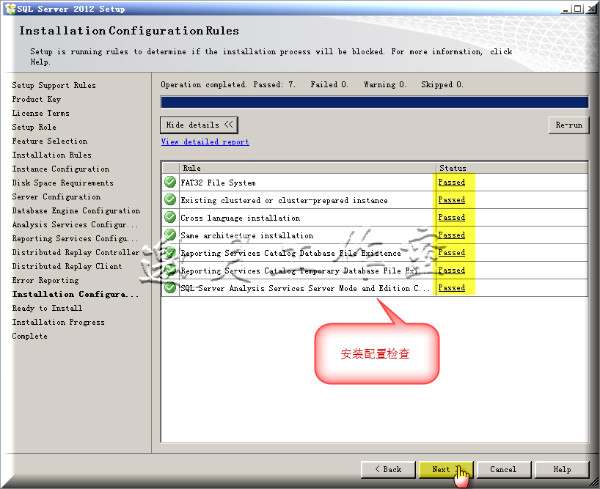
Task: Select the Error Reporting step
Action: 45,280
